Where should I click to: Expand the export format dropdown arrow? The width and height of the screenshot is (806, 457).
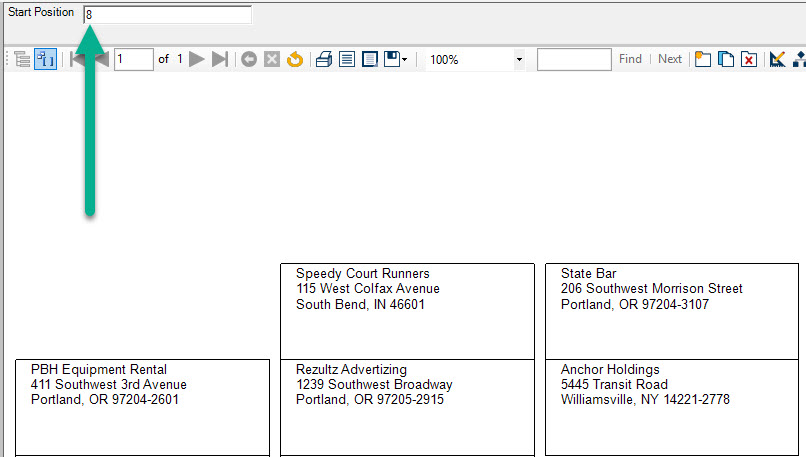[404, 60]
